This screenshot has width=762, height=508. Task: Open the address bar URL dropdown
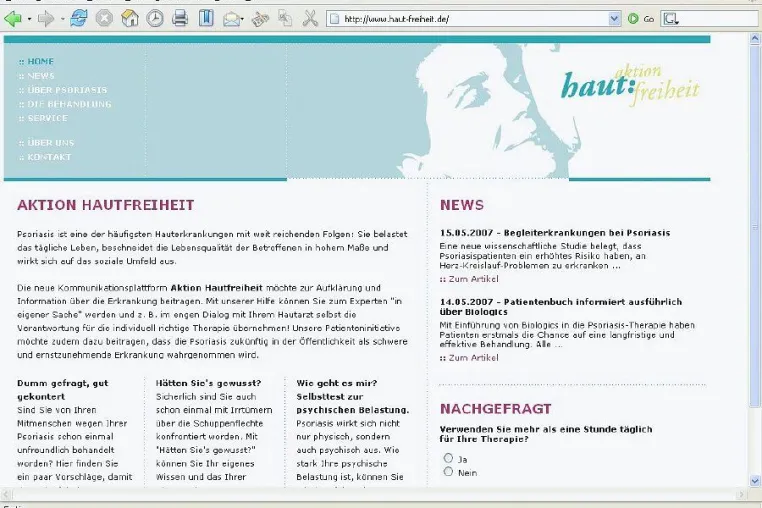coord(614,19)
